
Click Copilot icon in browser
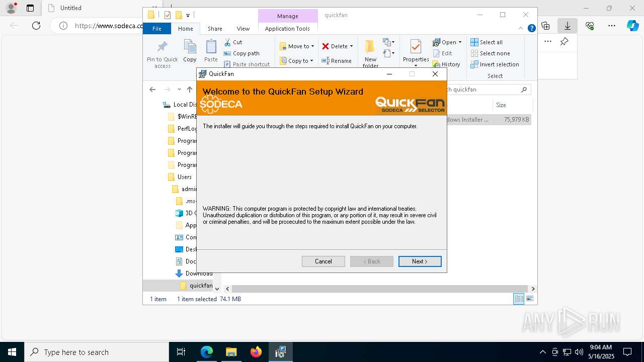click(632, 26)
